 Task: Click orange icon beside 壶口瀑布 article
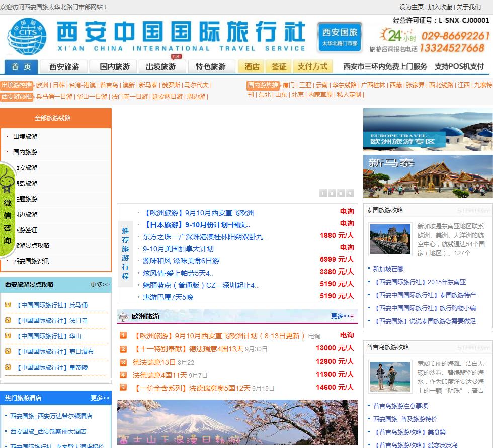coord(8,351)
